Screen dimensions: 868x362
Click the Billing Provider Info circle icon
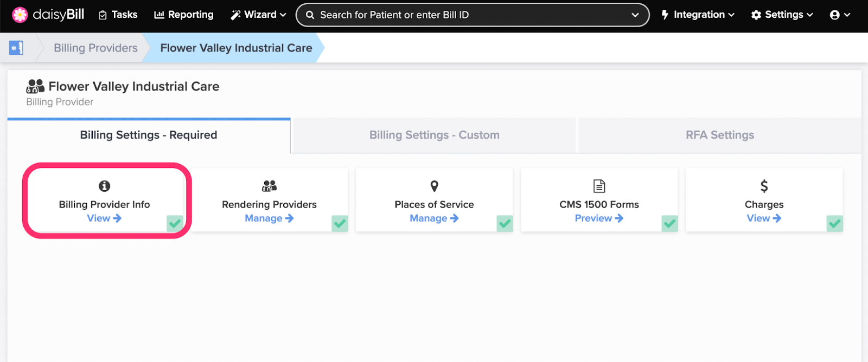pos(105,186)
